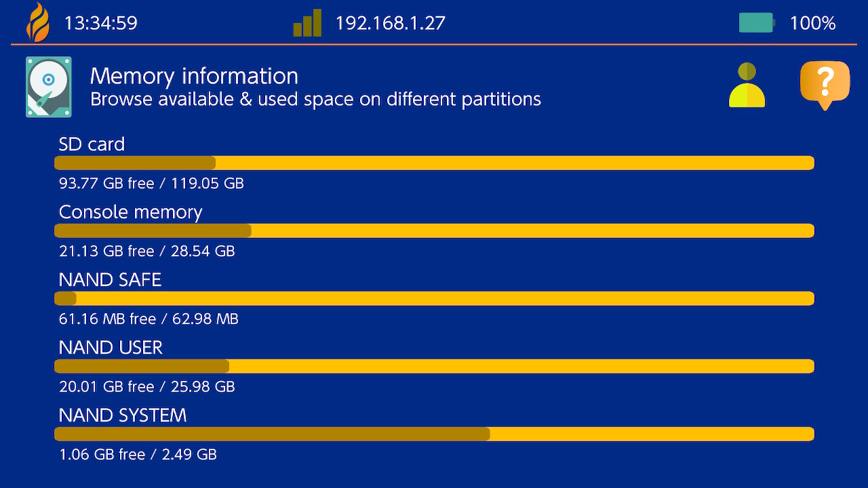Select the SD card label

pyautogui.click(x=92, y=144)
